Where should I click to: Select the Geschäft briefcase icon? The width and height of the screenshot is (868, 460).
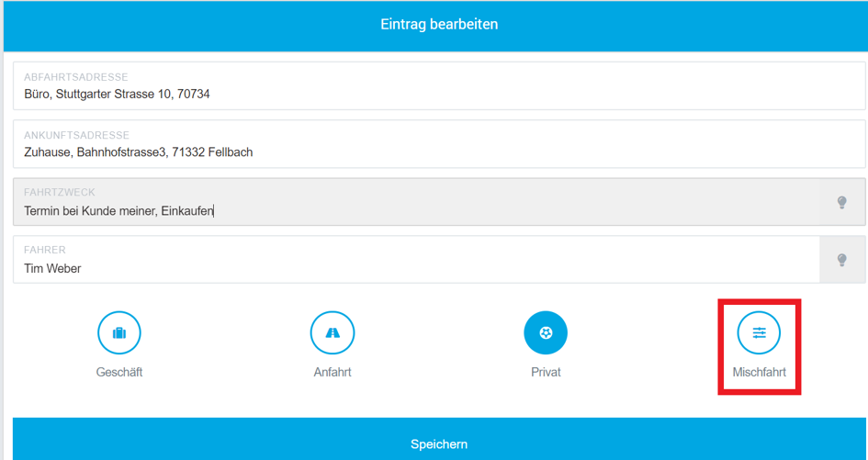tap(119, 332)
